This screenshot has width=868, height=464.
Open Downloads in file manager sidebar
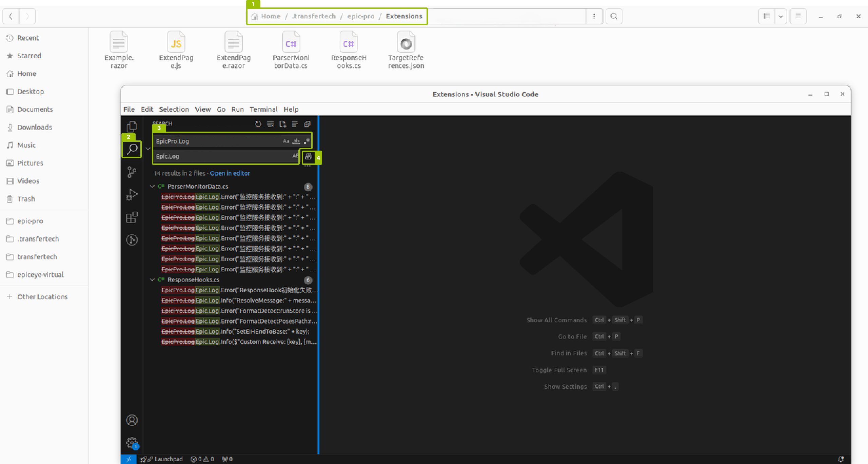pos(44,127)
